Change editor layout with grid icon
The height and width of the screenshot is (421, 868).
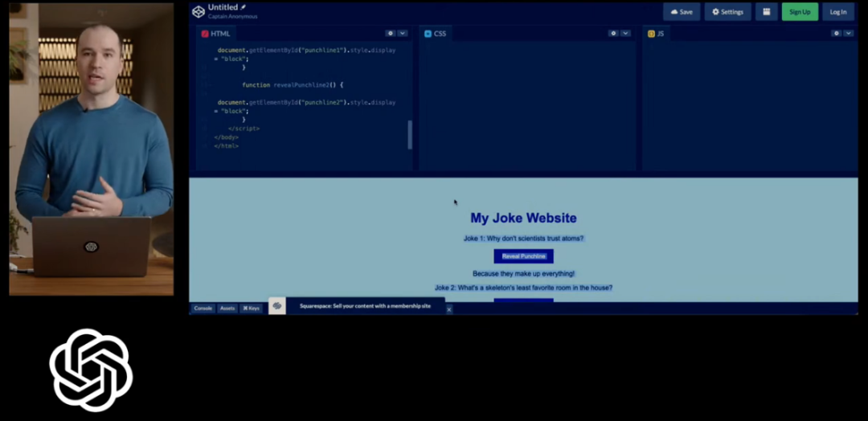[766, 11]
